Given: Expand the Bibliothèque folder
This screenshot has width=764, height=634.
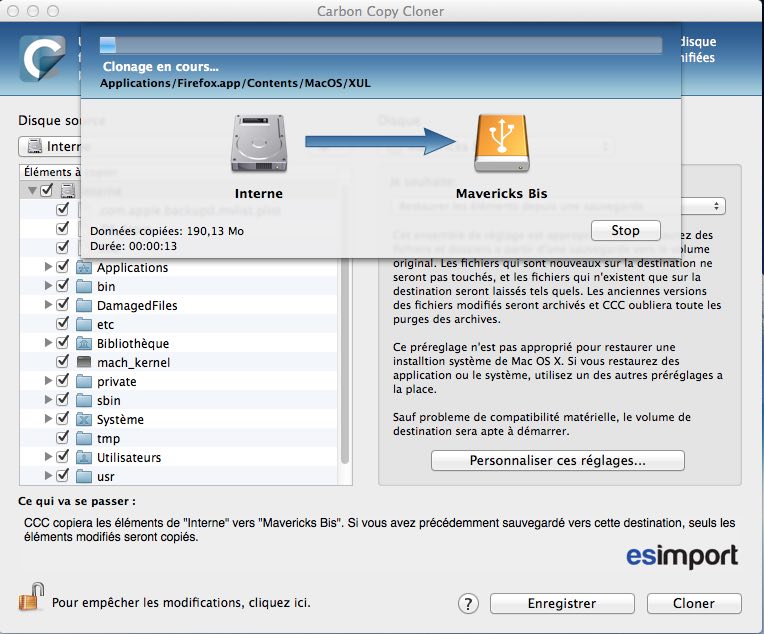Looking at the screenshot, I should pyautogui.click(x=48, y=343).
